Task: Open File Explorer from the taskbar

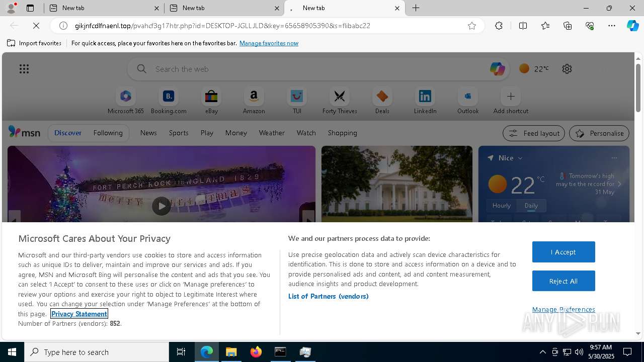Action: coord(231,352)
